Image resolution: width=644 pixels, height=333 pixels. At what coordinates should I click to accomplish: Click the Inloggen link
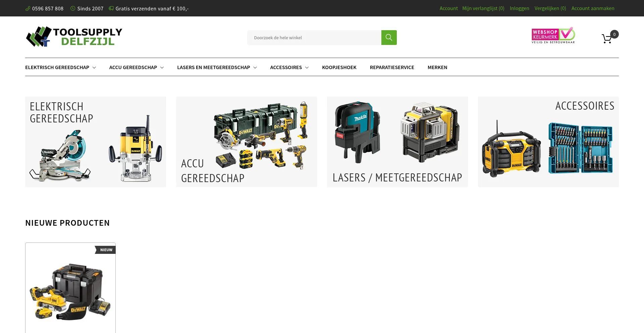pos(519,8)
